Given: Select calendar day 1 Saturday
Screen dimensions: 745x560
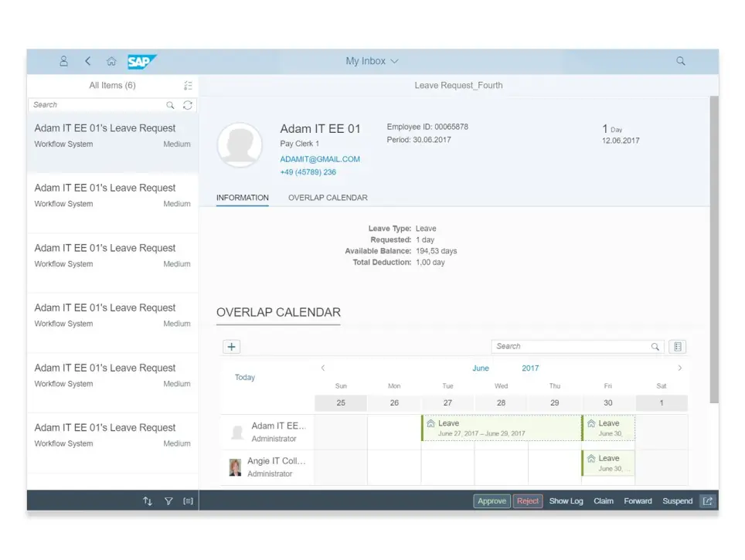Looking at the screenshot, I should (662, 402).
